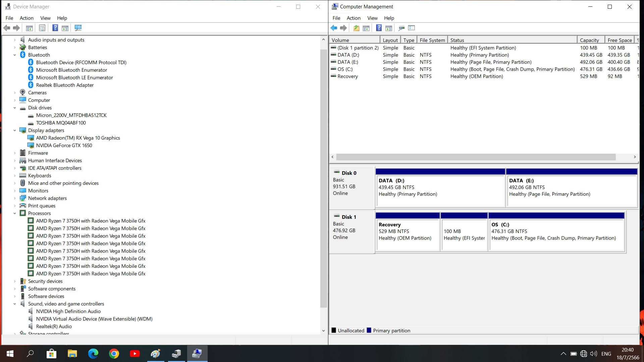
Task: Select NVIDIA High Definition Audio device
Action: click(x=68, y=311)
